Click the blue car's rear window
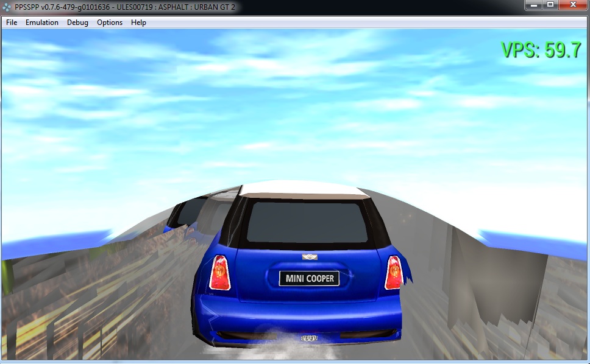The image size is (590, 364). click(x=307, y=223)
